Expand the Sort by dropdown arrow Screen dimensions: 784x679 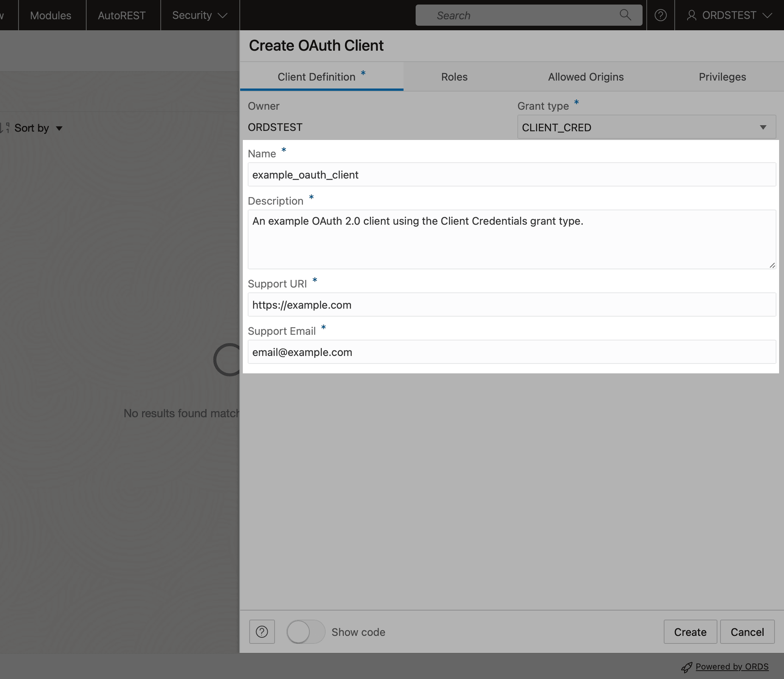tap(59, 129)
